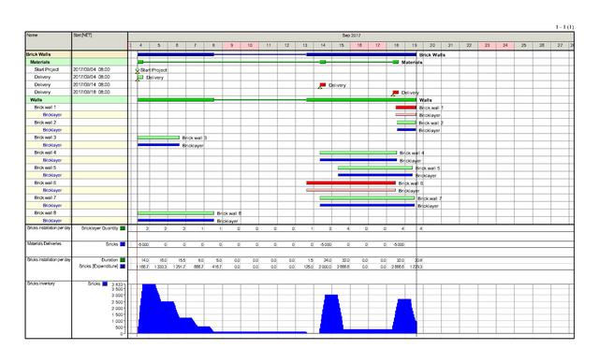Click the green Brick wall 5 Gantt bar
The image size is (599, 364).
375,167
